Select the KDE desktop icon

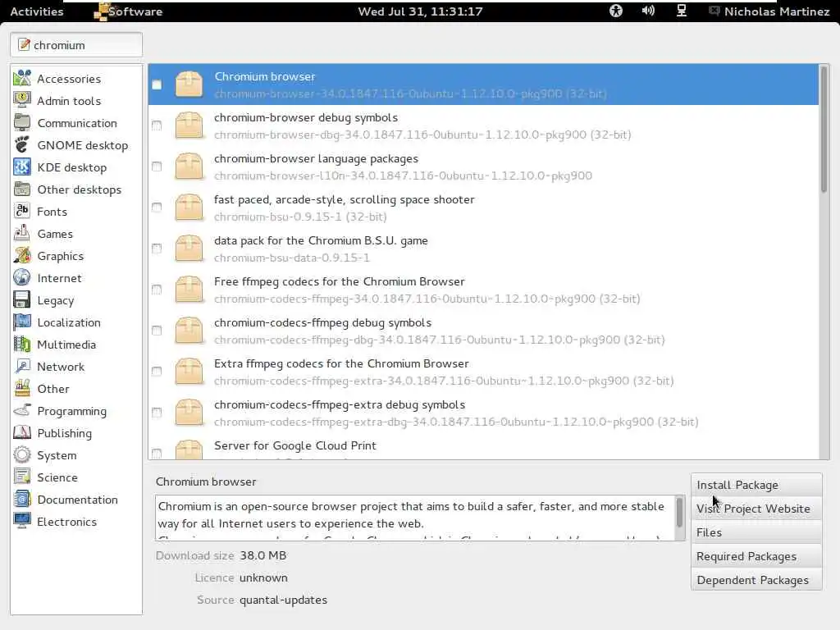[x=22, y=167]
